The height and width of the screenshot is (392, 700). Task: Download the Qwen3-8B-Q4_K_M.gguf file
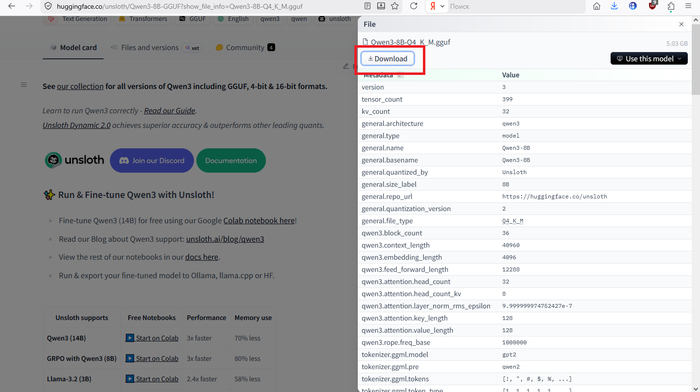pyautogui.click(x=388, y=58)
